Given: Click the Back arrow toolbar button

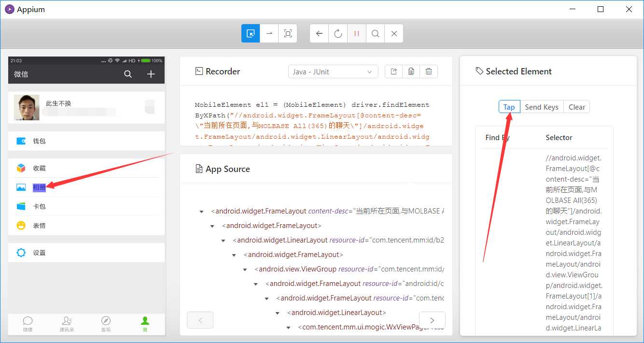Looking at the screenshot, I should (x=319, y=33).
